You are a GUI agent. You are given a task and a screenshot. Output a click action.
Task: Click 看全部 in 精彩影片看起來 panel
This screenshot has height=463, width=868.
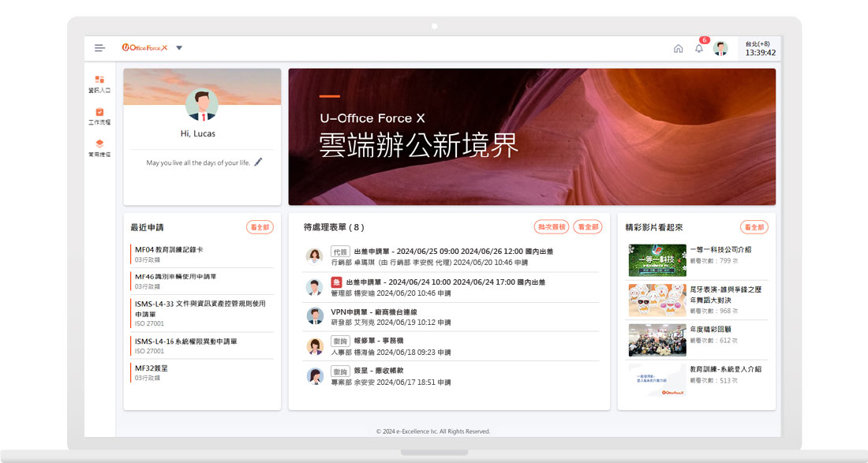click(x=754, y=227)
